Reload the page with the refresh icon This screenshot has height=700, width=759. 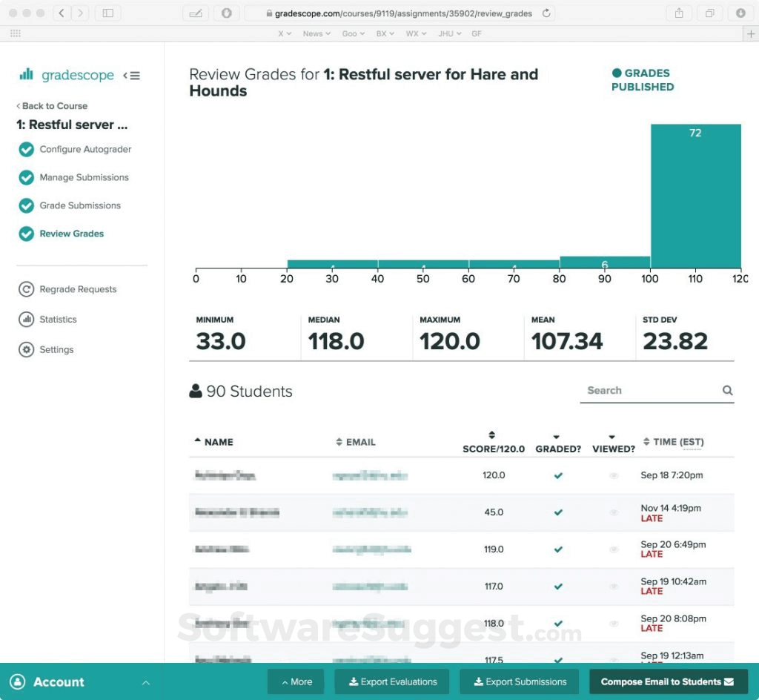pyautogui.click(x=546, y=13)
